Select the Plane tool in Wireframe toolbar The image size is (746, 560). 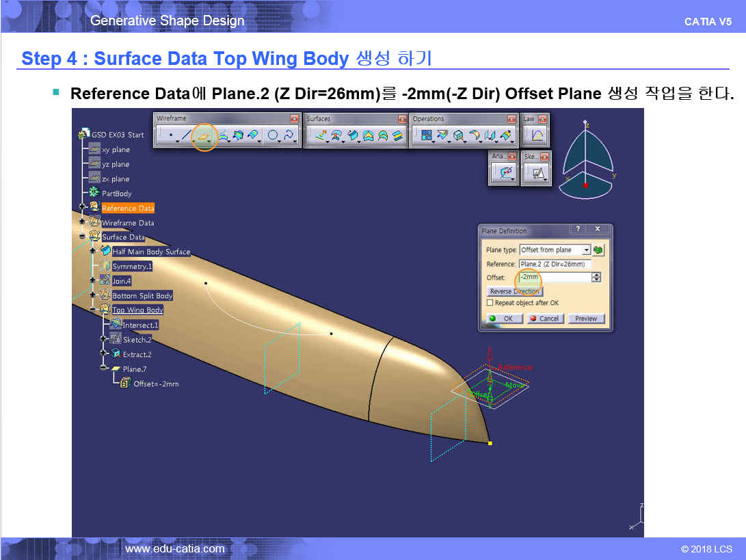pos(204,136)
